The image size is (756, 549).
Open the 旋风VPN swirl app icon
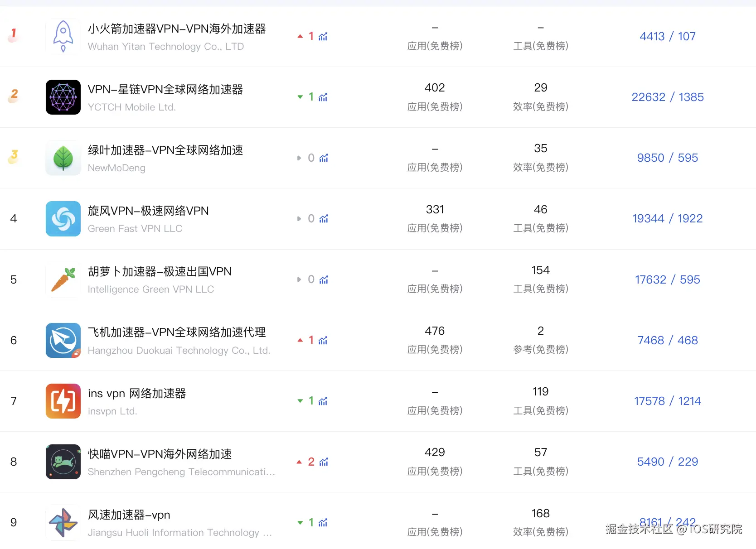pyautogui.click(x=63, y=219)
